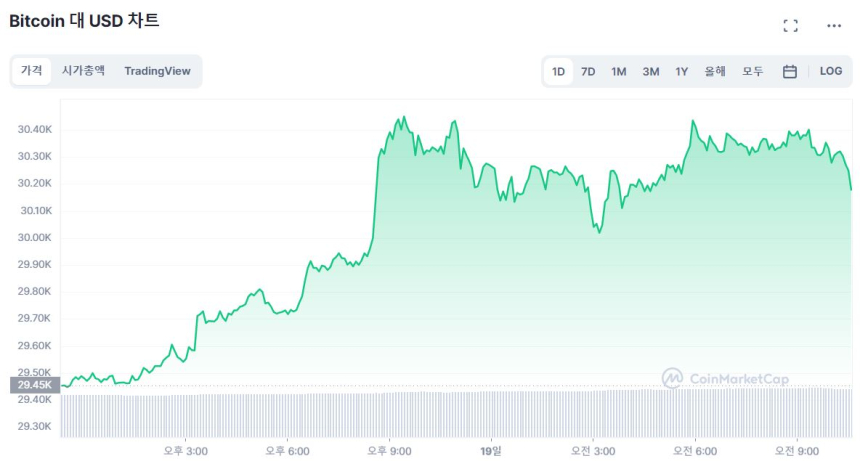Switch to the 3M time range
This screenshot has width=860, height=461.
coord(650,71)
